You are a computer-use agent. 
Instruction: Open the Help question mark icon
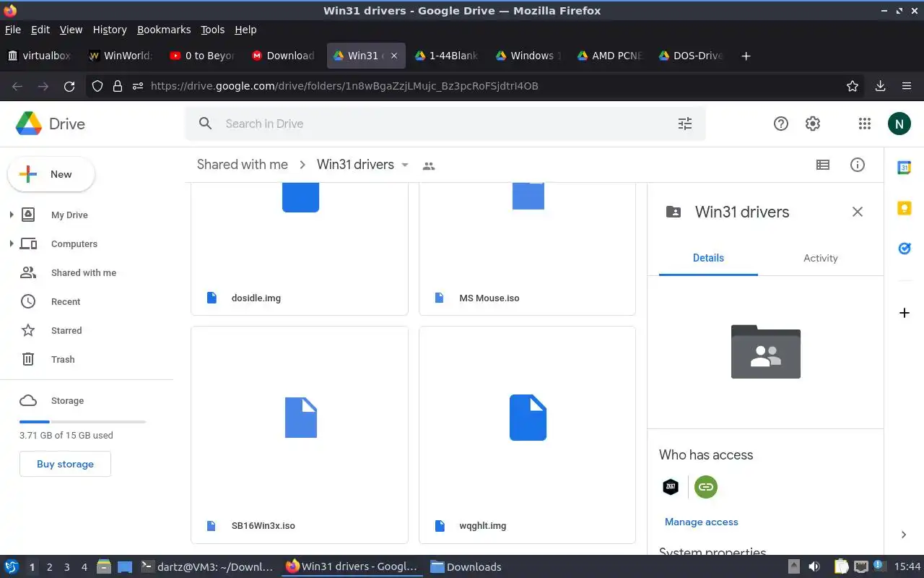pos(780,124)
